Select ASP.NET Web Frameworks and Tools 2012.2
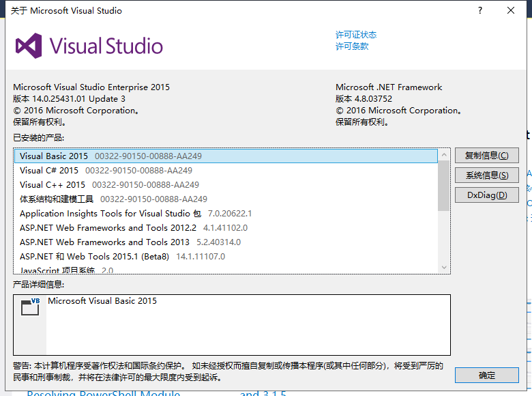This screenshot has width=532, height=396. coord(226,227)
